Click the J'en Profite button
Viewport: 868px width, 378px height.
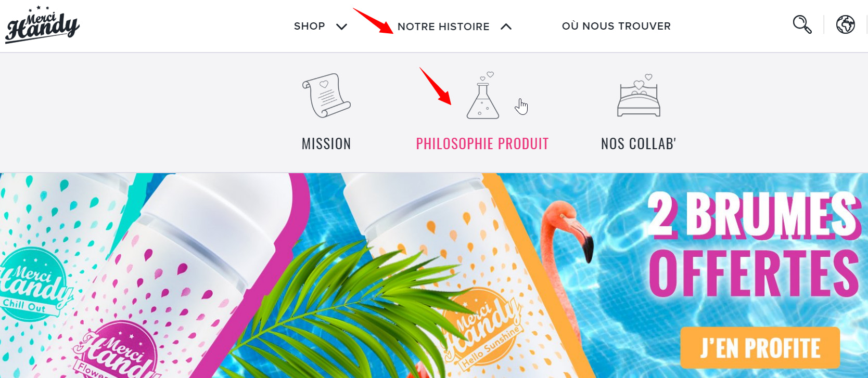click(760, 348)
